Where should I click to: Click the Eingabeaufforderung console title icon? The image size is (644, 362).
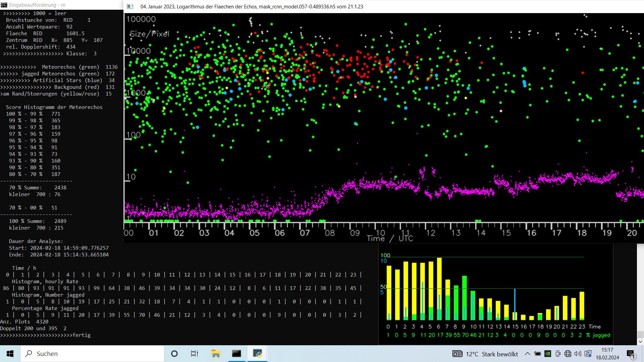pyautogui.click(x=4, y=5)
